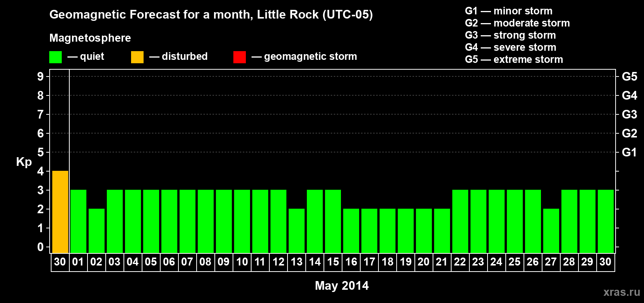Click the date cell '05' on x-axis
Image resolution: width=644 pixels, height=303 pixels.
point(151,262)
